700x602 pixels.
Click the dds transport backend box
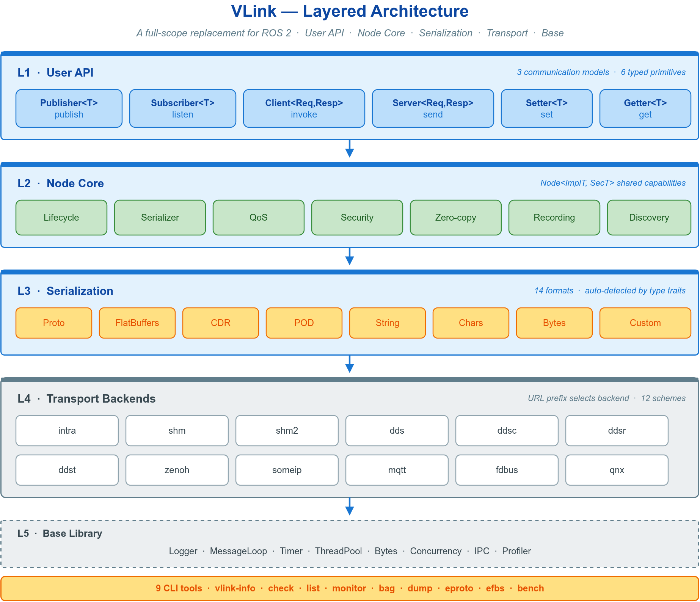click(x=397, y=431)
